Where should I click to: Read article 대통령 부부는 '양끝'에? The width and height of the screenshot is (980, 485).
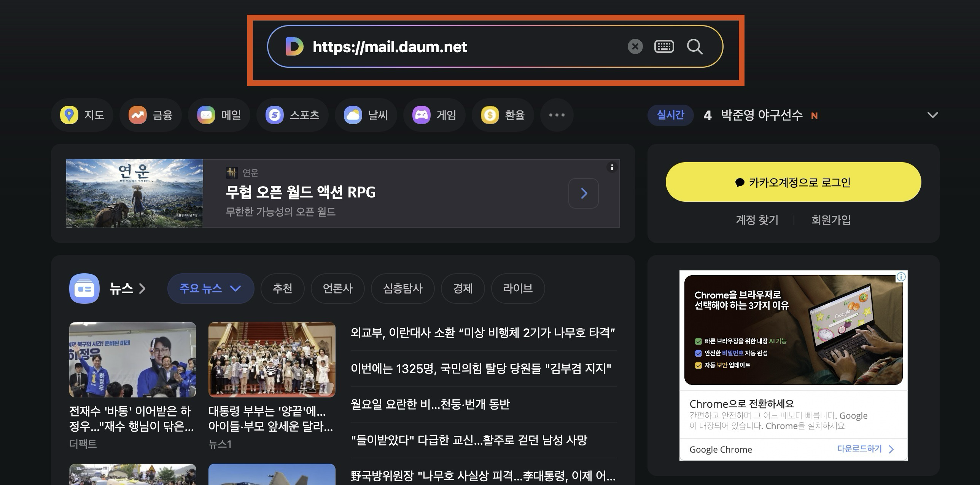(x=271, y=419)
